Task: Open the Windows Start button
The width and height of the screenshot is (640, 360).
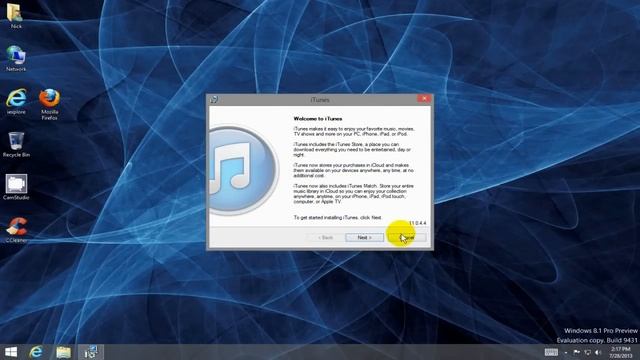Action: click(x=11, y=352)
